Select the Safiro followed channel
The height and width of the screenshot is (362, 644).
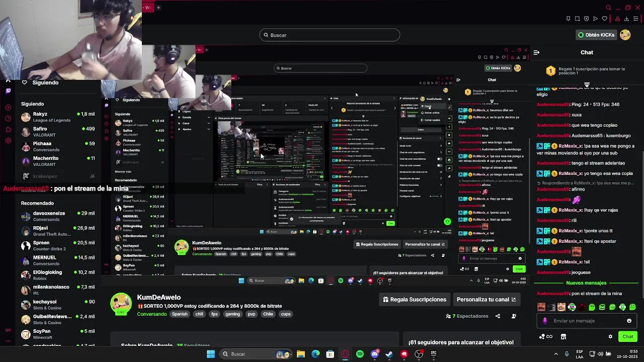pos(58,132)
